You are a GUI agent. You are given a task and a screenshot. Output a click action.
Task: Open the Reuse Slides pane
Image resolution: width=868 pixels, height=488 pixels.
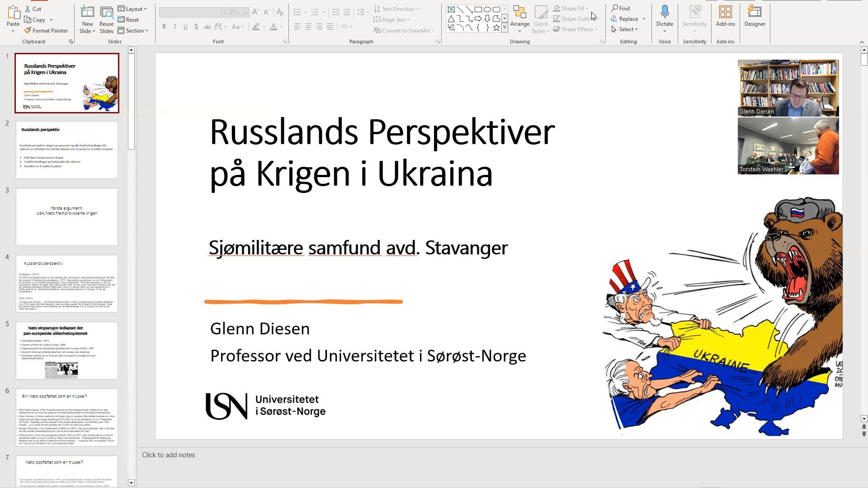[x=106, y=19]
